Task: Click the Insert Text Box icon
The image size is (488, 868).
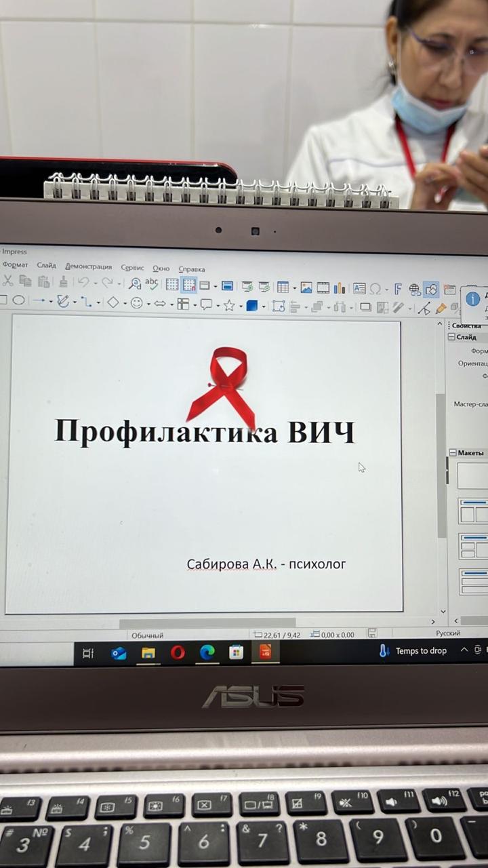Action: 359,288
